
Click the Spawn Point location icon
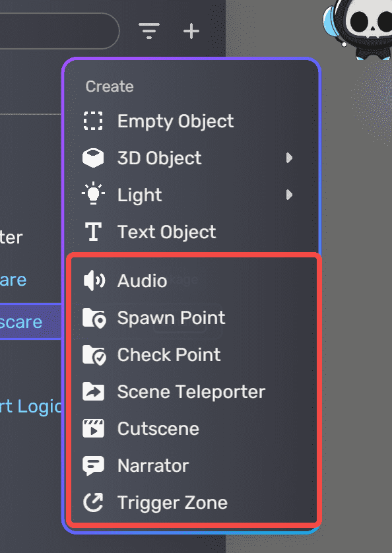click(x=94, y=317)
